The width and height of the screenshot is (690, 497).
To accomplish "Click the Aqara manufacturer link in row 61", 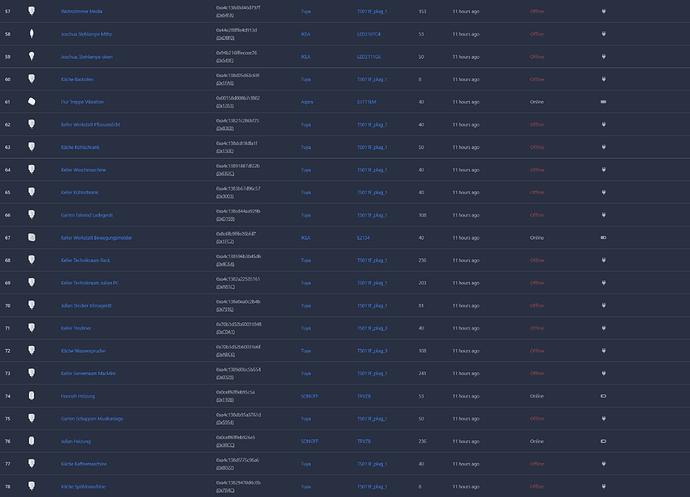I will pyautogui.click(x=307, y=102).
